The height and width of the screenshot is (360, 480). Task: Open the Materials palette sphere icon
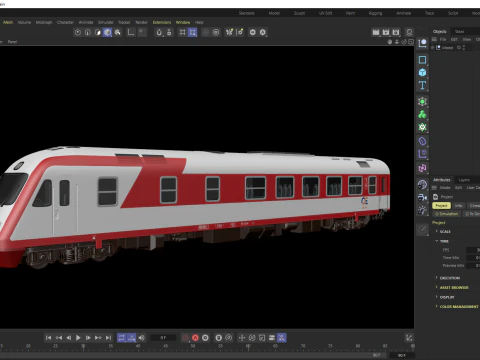[x=422, y=185]
